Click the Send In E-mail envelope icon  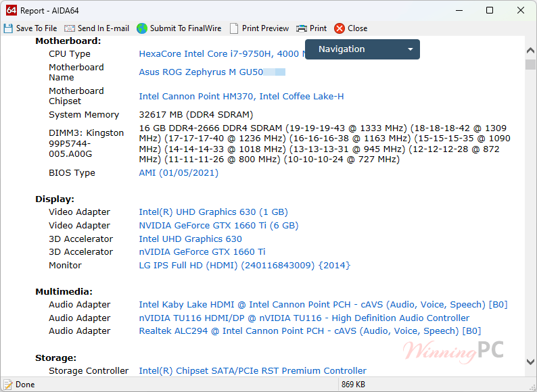click(70, 28)
